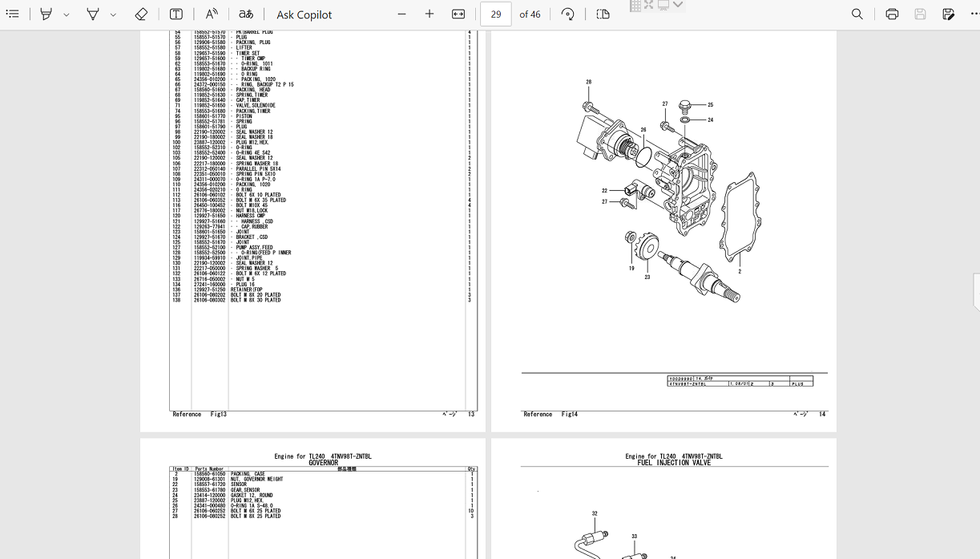Screen dimensions: 980x559
Task: Click callout number 19 in the diagram
Action: tap(631, 269)
